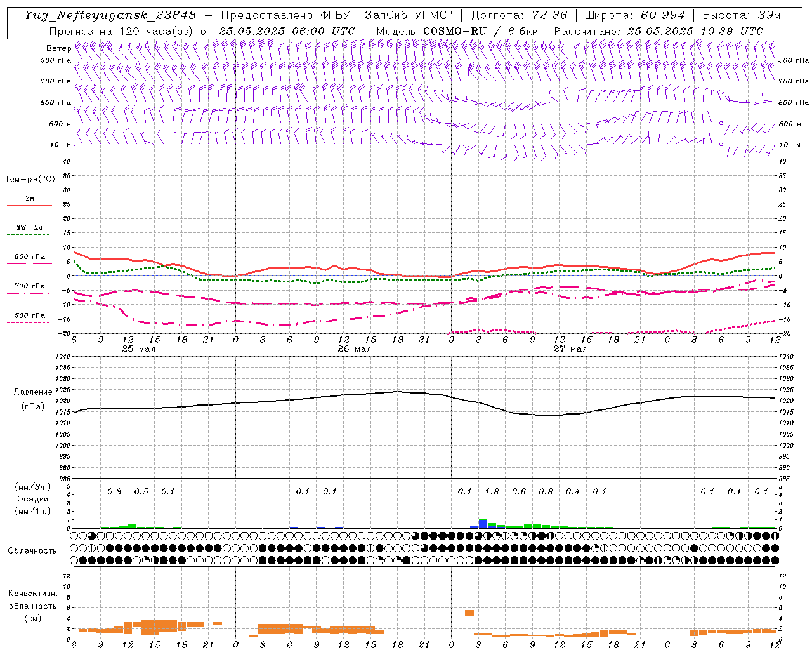The height and width of the screenshot is (650, 812).
Task: Click the Прогноз на 120 часа(ов) label
Action: click(x=122, y=31)
